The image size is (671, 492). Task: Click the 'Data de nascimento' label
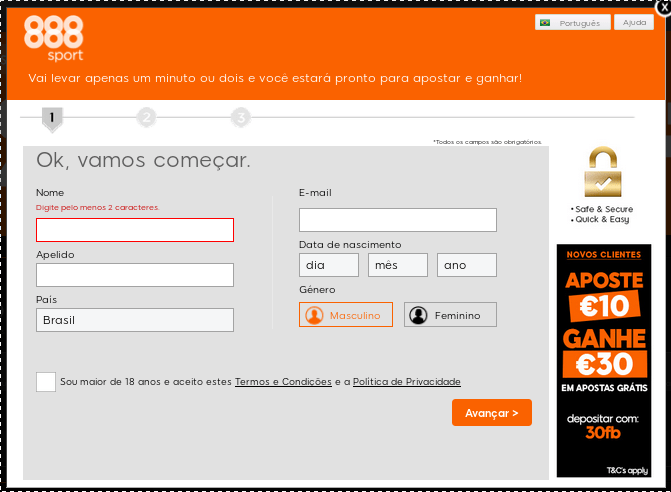(x=350, y=245)
